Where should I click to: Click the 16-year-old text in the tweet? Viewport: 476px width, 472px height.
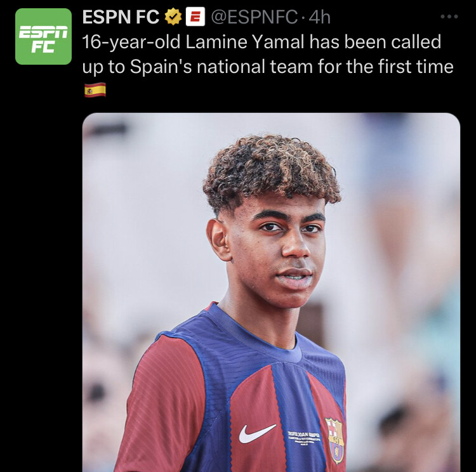coord(131,42)
